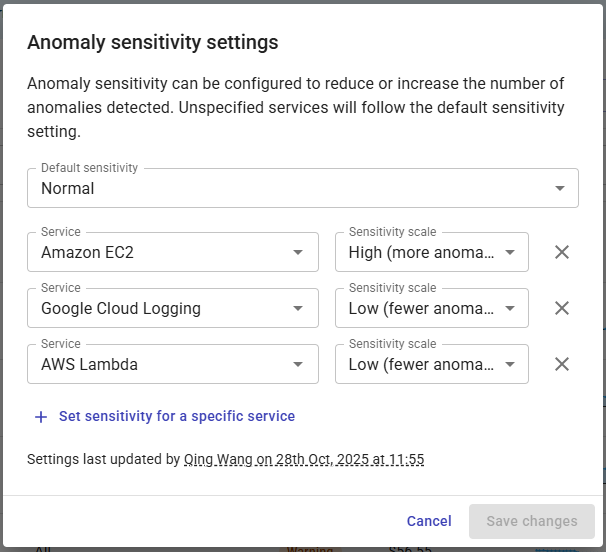Click the Default sensitivity arrow icon

[x=558, y=189]
